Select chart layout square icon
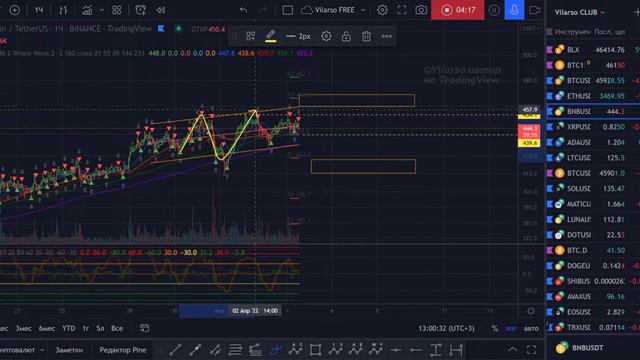640x360 pixels. tap(287, 10)
